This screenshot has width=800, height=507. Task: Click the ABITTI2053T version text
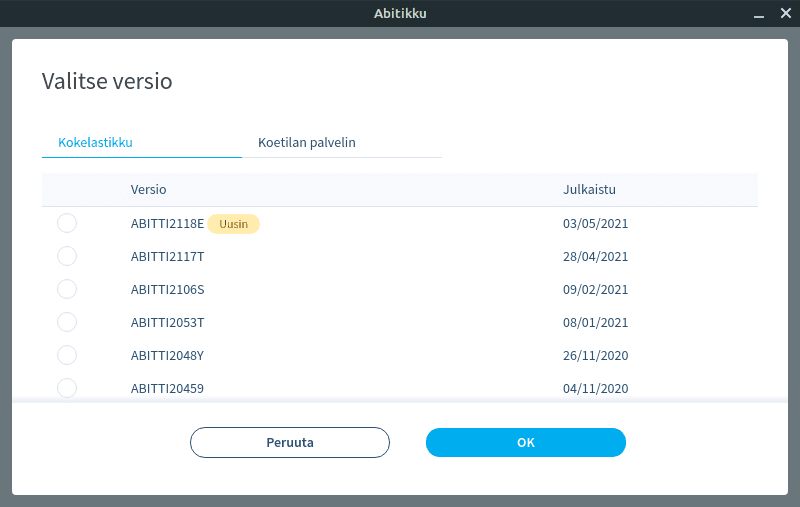coord(167,323)
